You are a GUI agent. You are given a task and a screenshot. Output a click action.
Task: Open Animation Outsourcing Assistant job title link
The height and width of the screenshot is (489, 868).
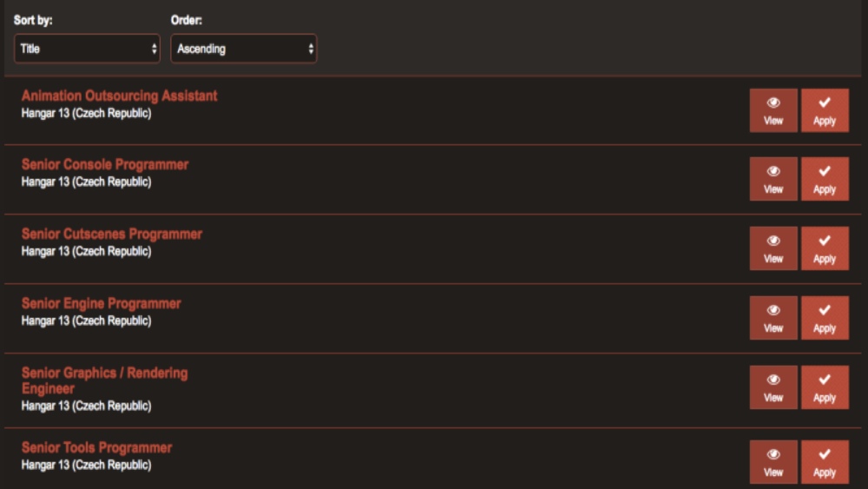[x=120, y=96]
